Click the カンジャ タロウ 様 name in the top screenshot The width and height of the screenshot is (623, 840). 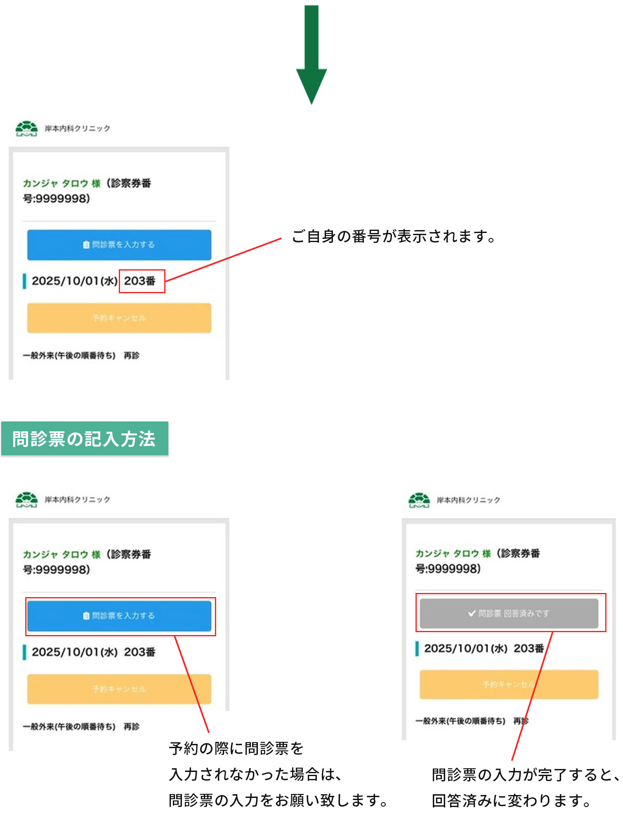(62, 184)
